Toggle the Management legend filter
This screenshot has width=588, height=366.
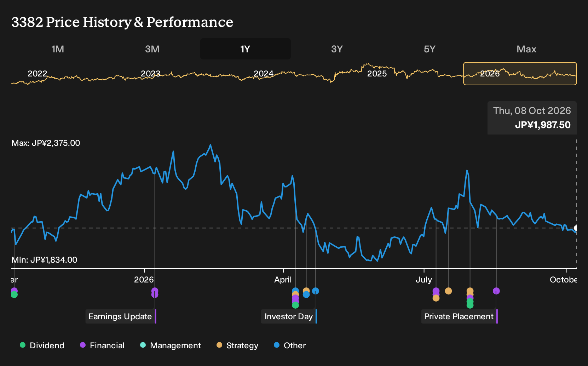[171, 345]
